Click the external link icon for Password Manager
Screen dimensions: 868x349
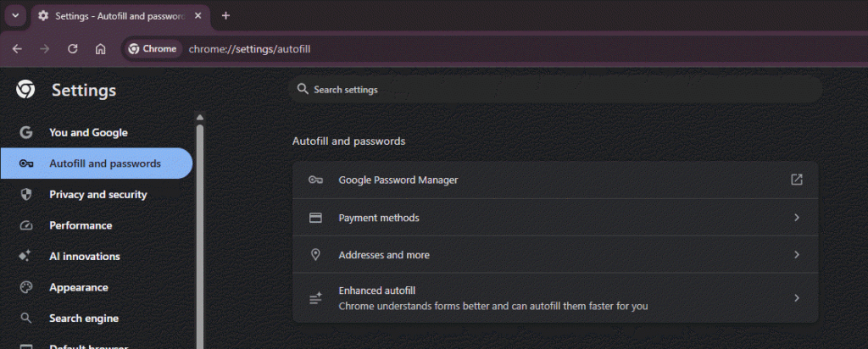pyautogui.click(x=797, y=180)
